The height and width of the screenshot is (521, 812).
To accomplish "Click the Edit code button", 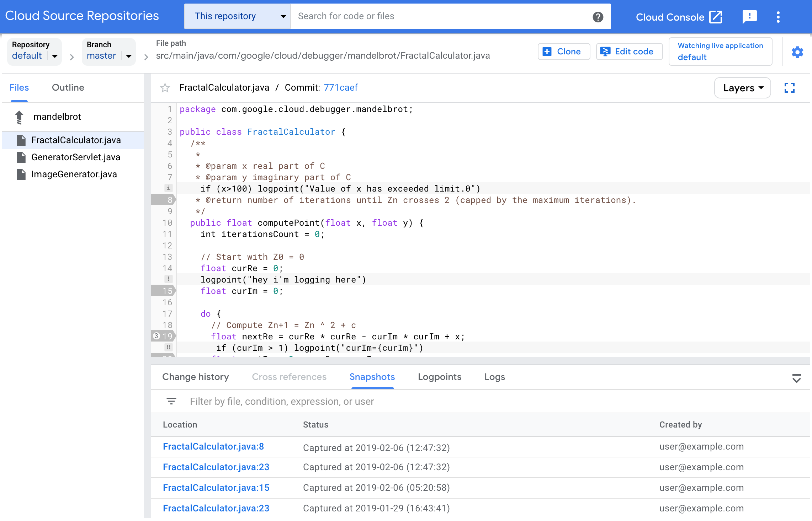I will click(629, 52).
